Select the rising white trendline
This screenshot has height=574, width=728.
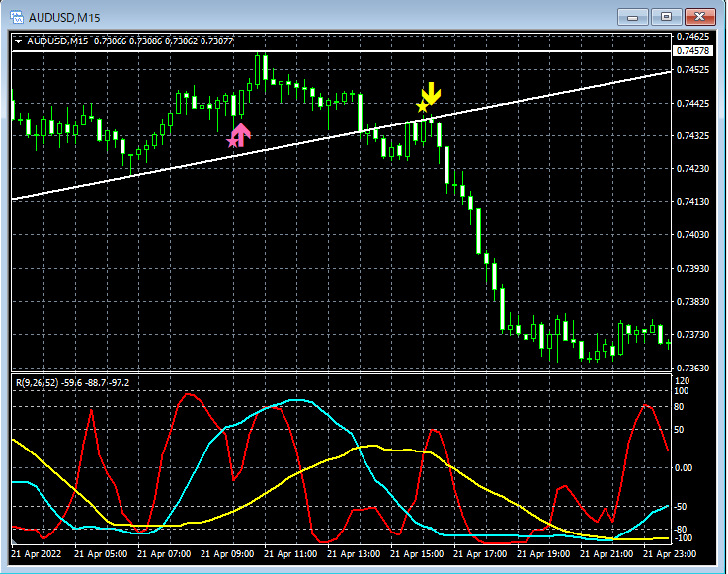341,135
